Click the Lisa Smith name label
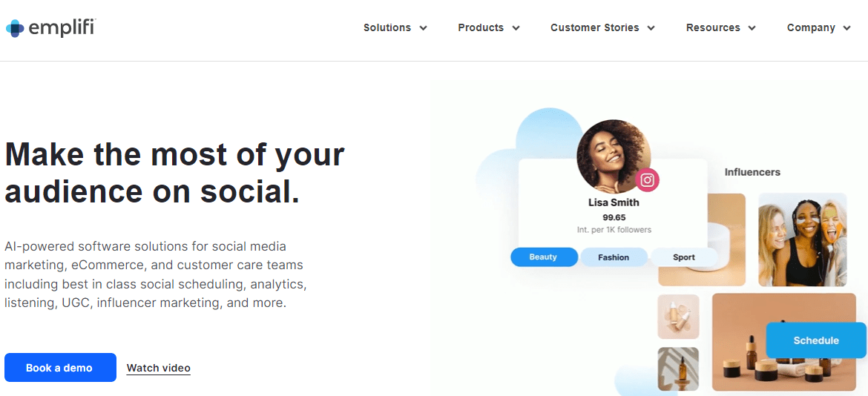 [614, 202]
